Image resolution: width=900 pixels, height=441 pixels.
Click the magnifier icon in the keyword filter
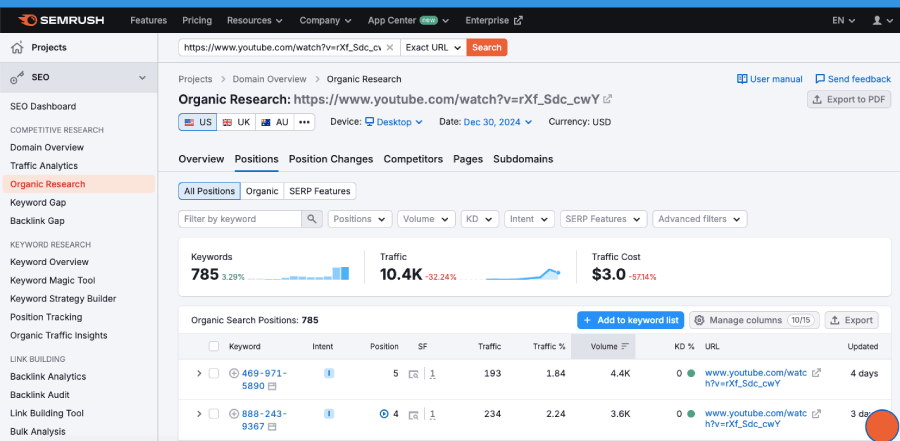pyautogui.click(x=312, y=219)
